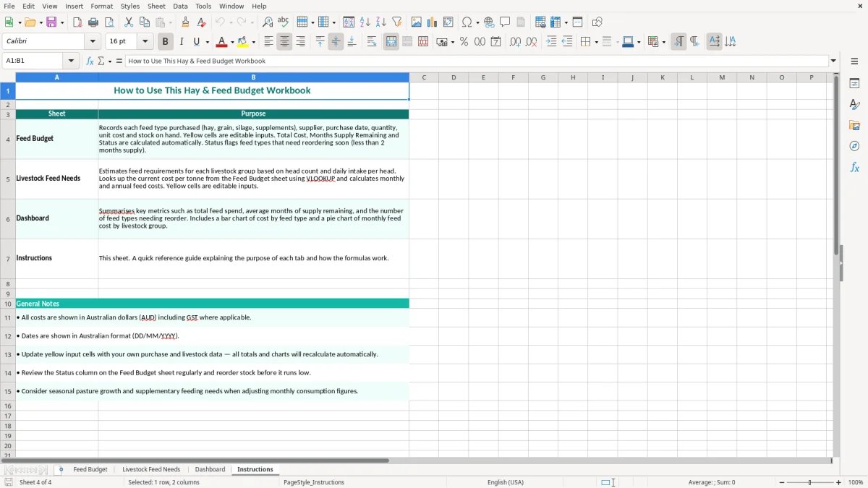The height and width of the screenshot is (488, 868).
Task: Expand the formula bar
Action: 833,61
